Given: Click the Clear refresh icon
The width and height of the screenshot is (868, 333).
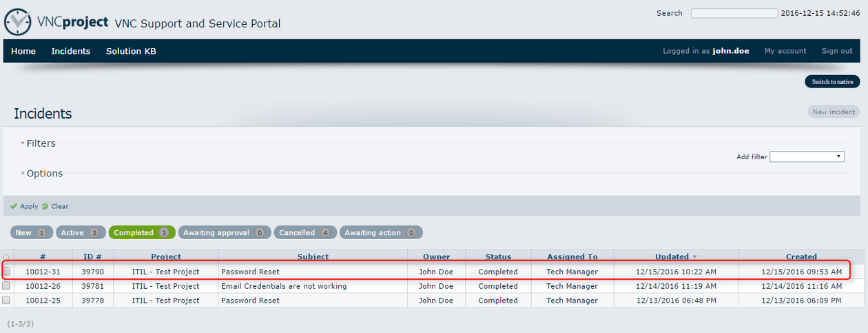Looking at the screenshot, I should click(x=45, y=206).
